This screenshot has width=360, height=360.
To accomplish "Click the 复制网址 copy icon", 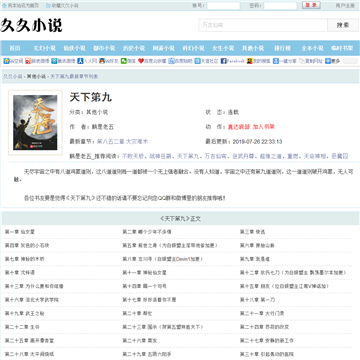I will pyautogui.click(x=302, y=61).
